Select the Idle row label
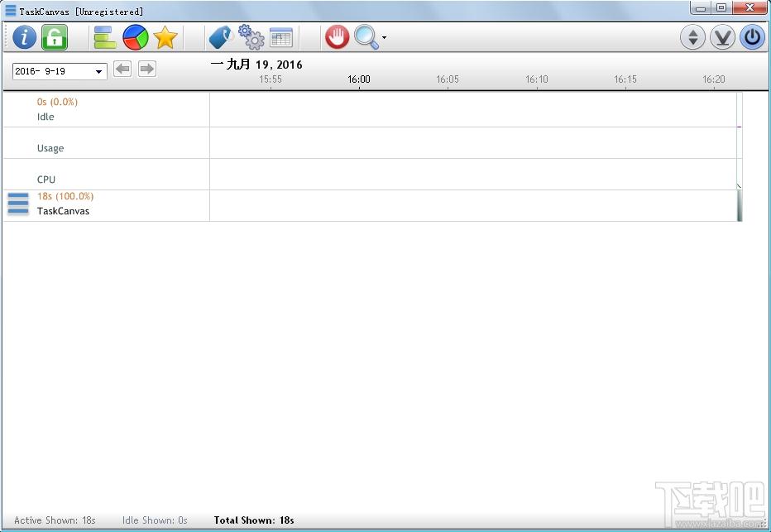 (45, 117)
